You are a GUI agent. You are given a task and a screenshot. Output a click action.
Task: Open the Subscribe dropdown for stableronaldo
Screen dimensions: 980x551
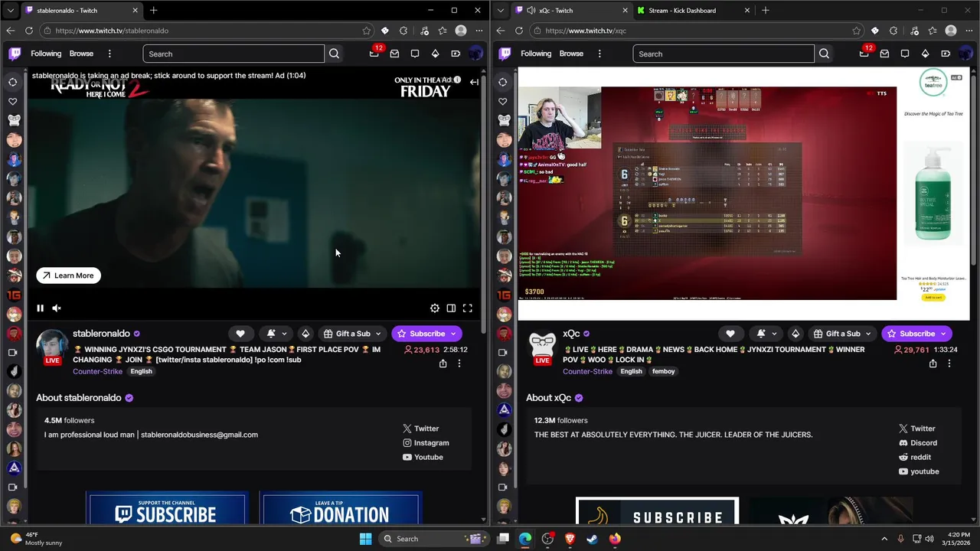[426, 334]
